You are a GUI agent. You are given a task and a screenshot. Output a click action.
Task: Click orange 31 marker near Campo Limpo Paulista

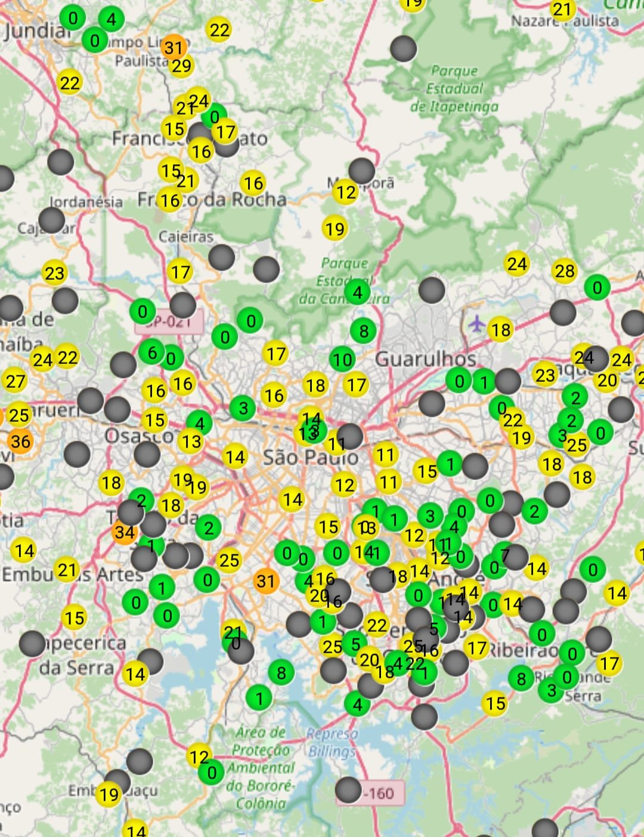pyautogui.click(x=173, y=47)
